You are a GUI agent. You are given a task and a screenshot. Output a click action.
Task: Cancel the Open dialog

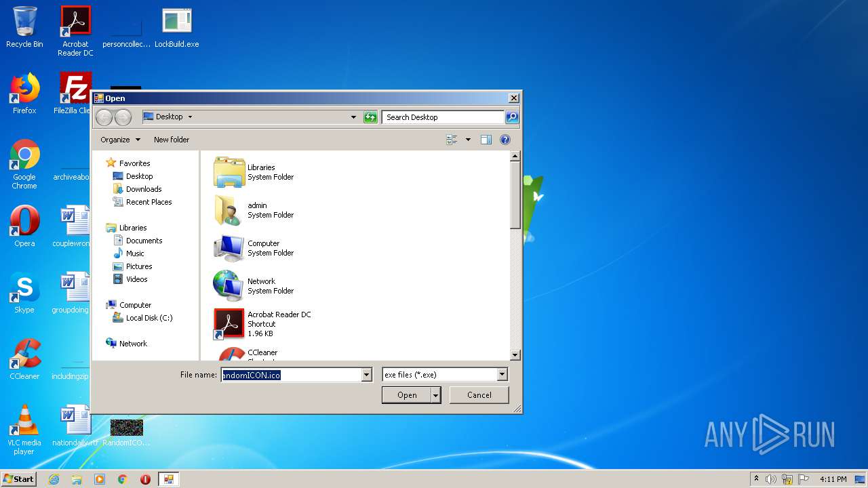click(479, 395)
